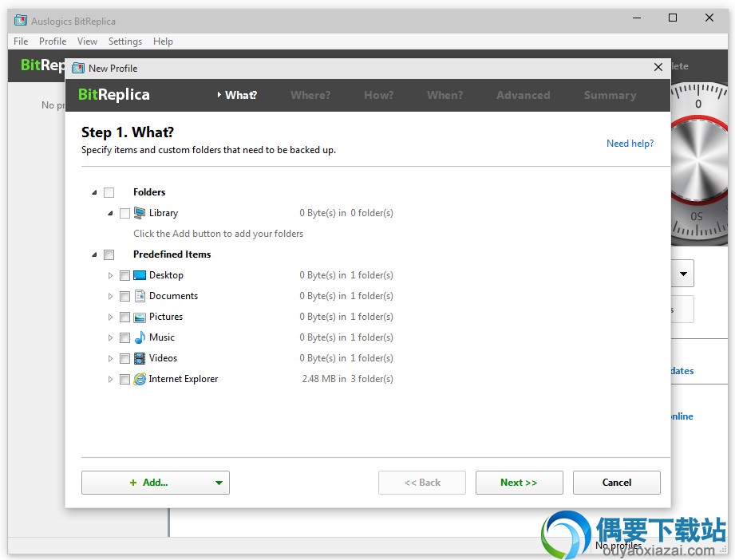The image size is (735, 560).
Task: Expand the Pictures item
Action: pyautogui.click(x=110, y=317)
